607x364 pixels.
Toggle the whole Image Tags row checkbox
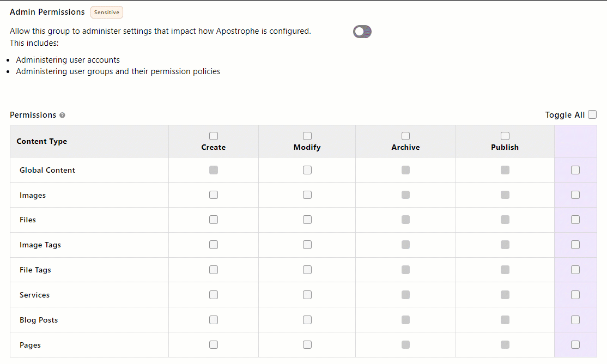pos(575,245)
